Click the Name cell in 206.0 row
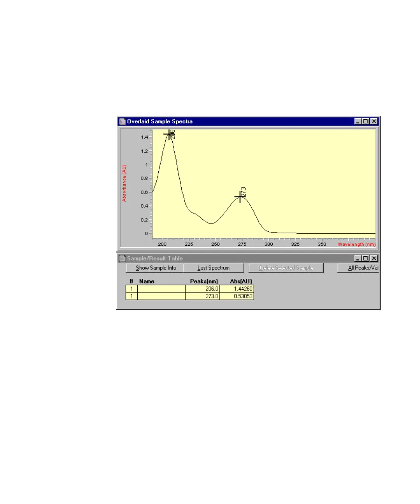This screenshot has height=504, width=420. click(x=161, y=289)
